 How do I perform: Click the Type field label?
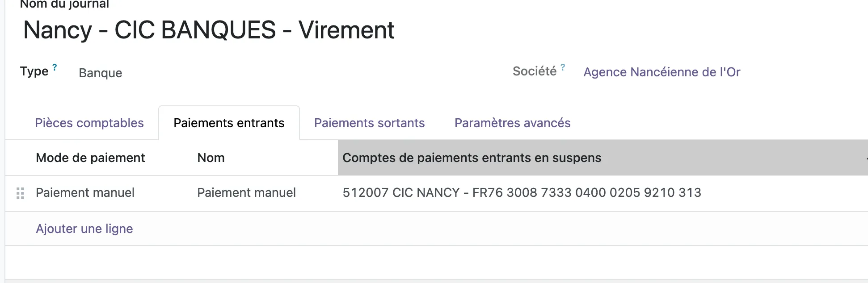(x=34, y=71)
